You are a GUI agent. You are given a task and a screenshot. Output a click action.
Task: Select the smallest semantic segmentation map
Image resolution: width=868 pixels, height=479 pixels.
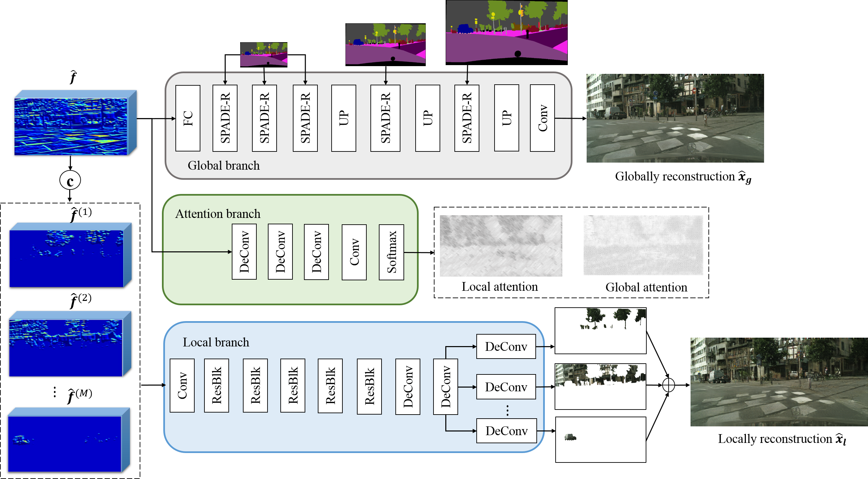tap(263, 54)
